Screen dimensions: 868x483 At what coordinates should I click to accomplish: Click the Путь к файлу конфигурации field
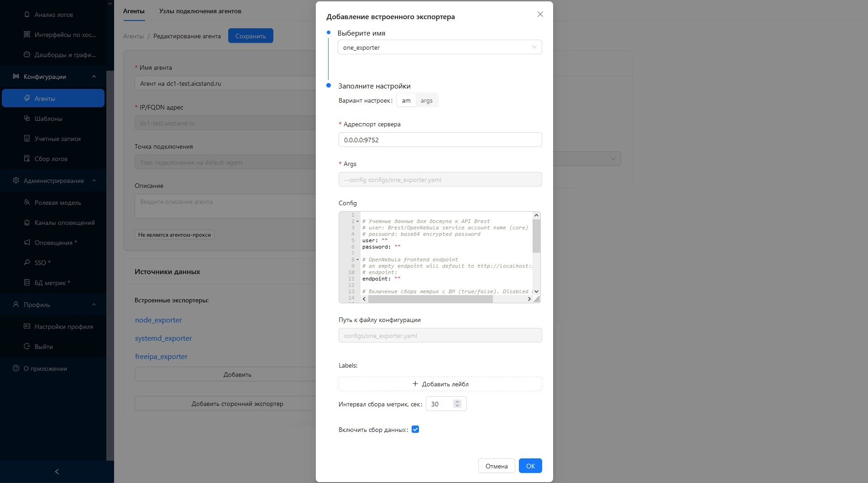point(440,336)
